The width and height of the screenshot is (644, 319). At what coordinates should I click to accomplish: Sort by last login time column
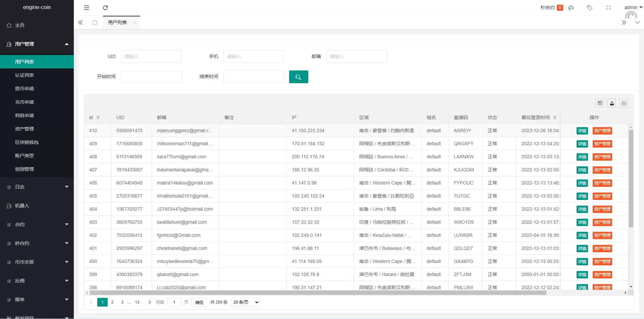pyautogui.click(x=555, y=117)
